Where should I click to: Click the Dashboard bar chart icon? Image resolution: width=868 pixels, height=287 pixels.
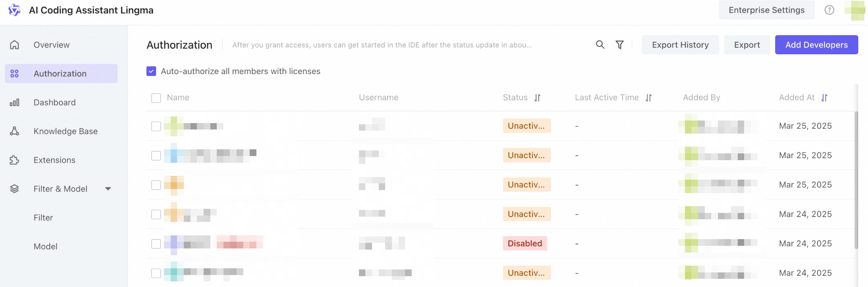click(x=14, y=103)
